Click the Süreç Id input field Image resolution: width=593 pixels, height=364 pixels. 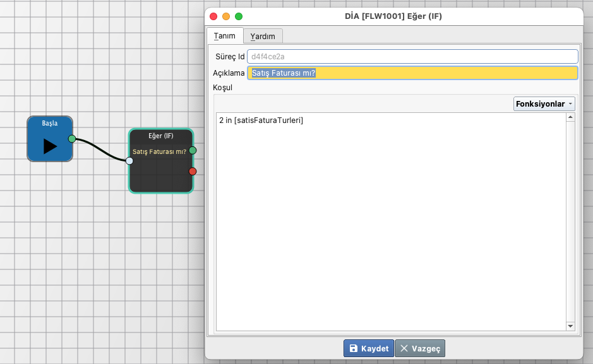point(412,57)
